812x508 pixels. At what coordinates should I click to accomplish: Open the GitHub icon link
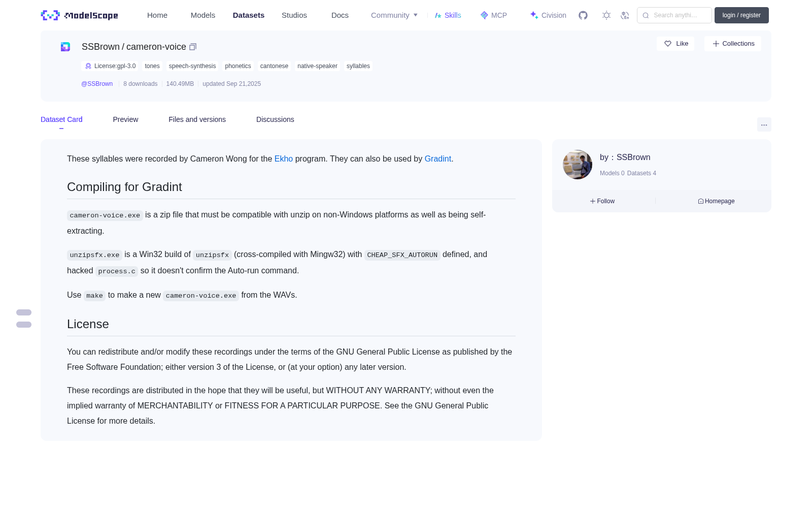(583, 15)
